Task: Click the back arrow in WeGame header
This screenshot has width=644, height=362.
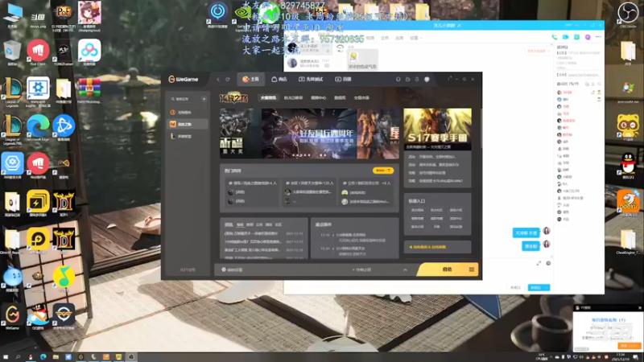Action: 218,79
